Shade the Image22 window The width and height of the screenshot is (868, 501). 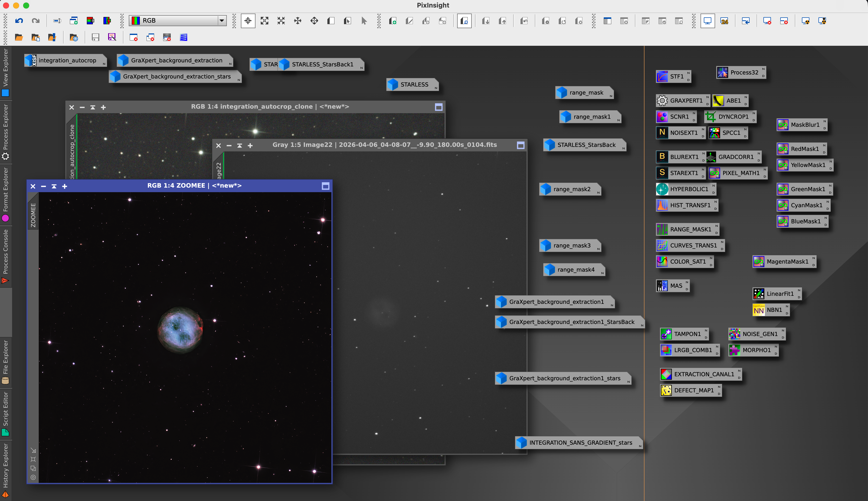(239, 146)
